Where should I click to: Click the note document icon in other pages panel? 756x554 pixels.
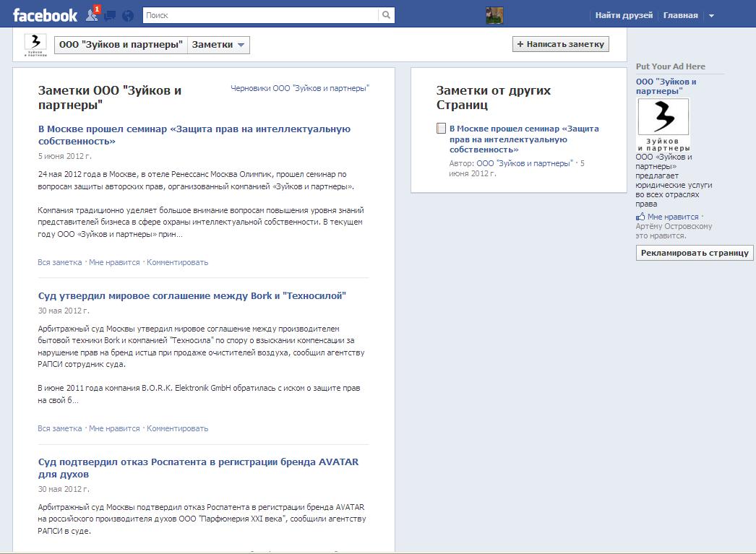point(441,128)
